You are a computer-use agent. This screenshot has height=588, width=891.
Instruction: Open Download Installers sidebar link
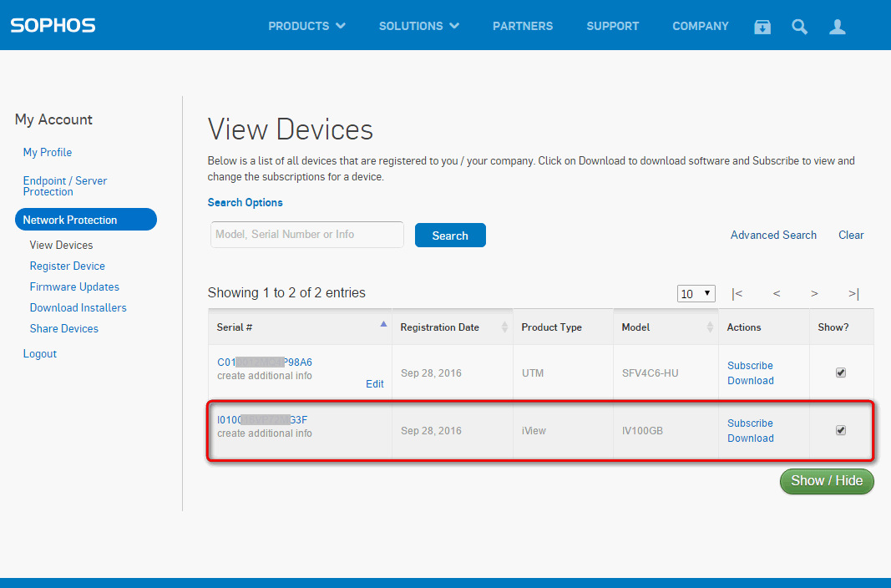click(x=78, y=307)
